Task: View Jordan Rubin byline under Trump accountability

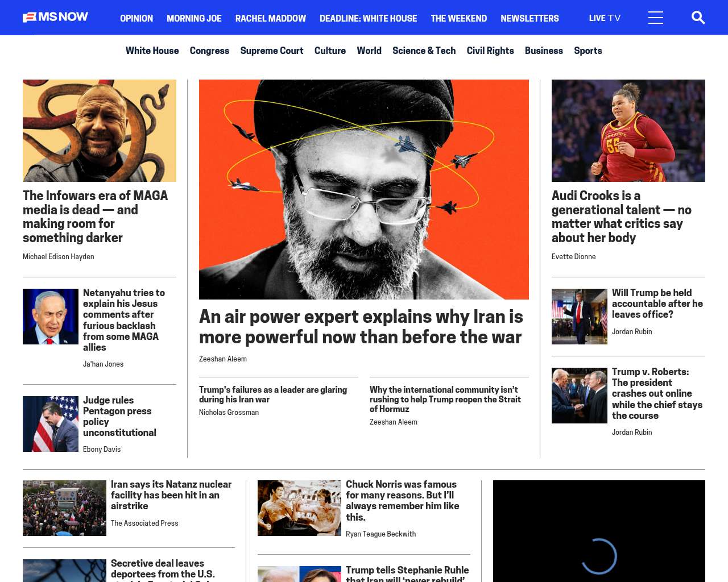Action: 632,332
